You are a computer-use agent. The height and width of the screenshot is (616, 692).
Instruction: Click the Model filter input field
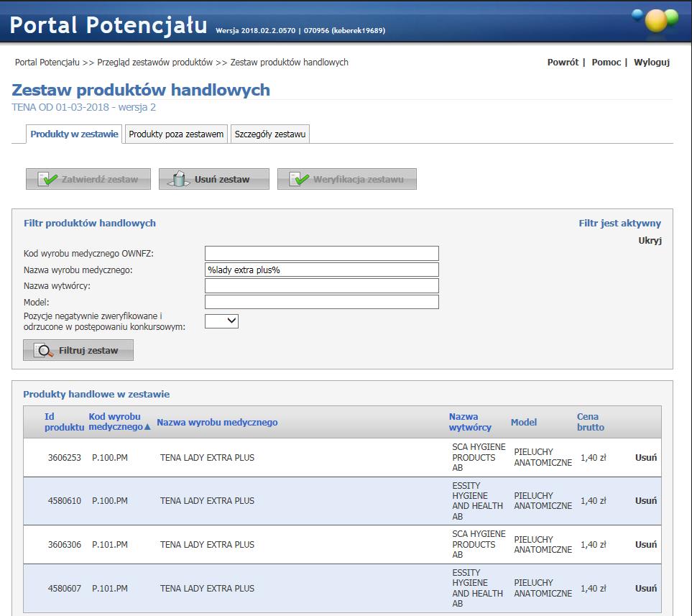click(322, 302)
